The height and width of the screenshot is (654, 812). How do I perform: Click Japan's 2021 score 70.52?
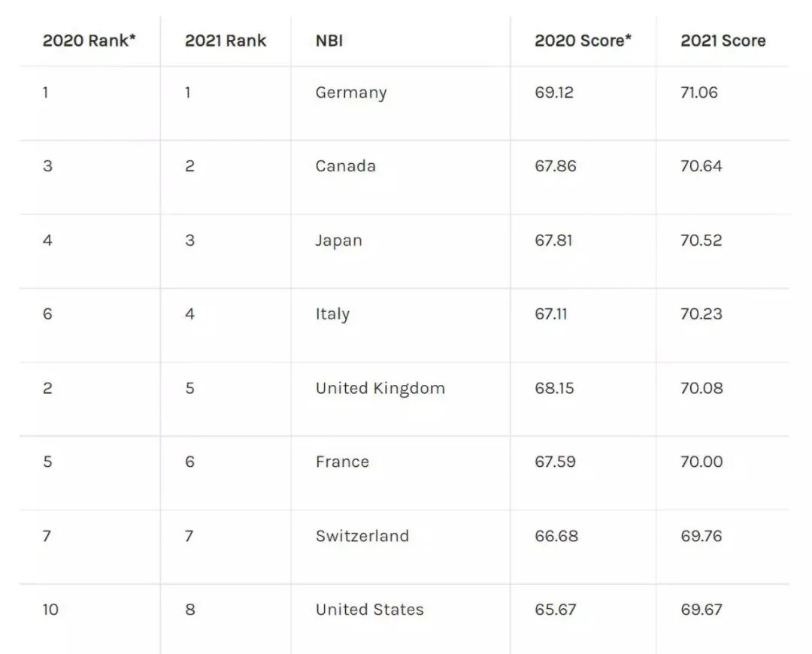tap(701, 241)
